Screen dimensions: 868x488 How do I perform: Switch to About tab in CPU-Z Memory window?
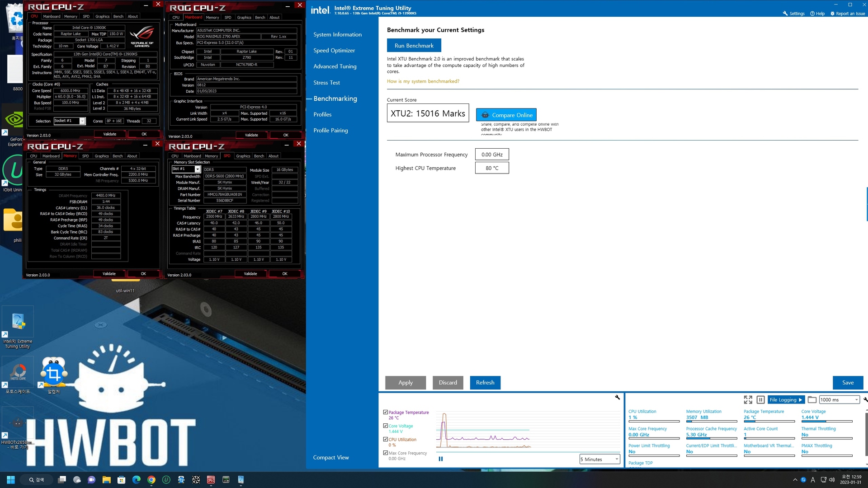(x=132, y=156)
